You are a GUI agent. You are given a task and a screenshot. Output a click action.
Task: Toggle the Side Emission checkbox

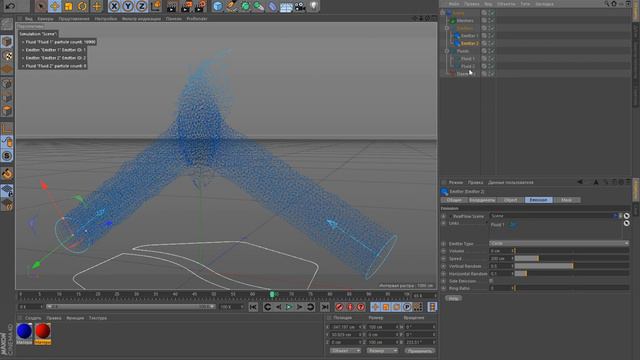pyautogui.click(x=491, y=281)
